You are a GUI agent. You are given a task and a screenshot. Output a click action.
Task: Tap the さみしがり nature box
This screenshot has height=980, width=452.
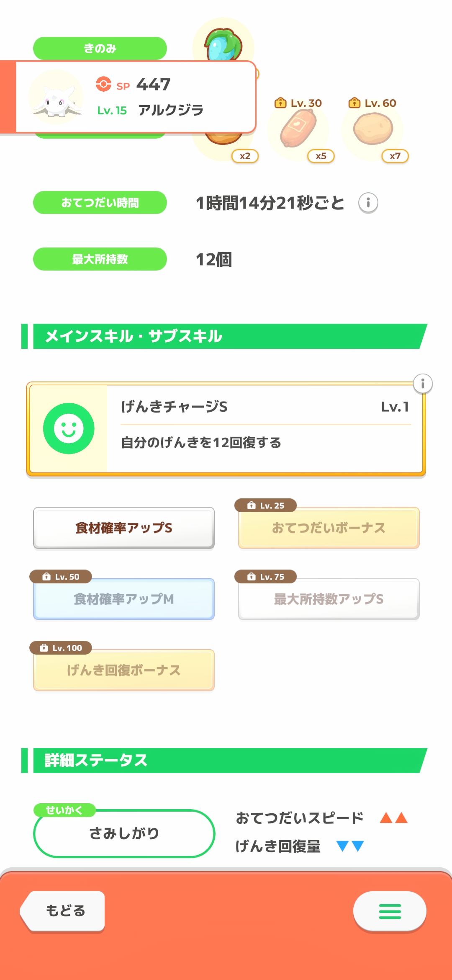click(x=124, y=833)
